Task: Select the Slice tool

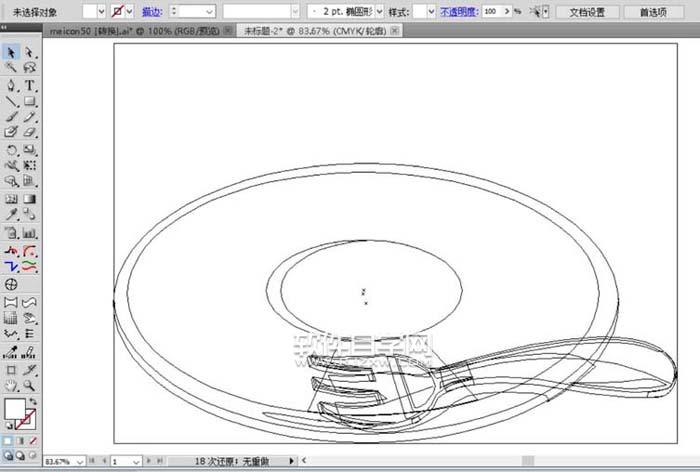Action: click(29, 370)
